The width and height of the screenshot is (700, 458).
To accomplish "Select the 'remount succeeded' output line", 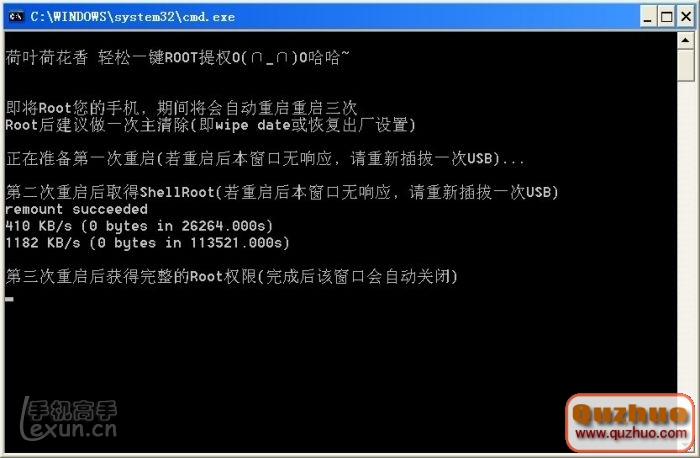I will tap(76, 209).
